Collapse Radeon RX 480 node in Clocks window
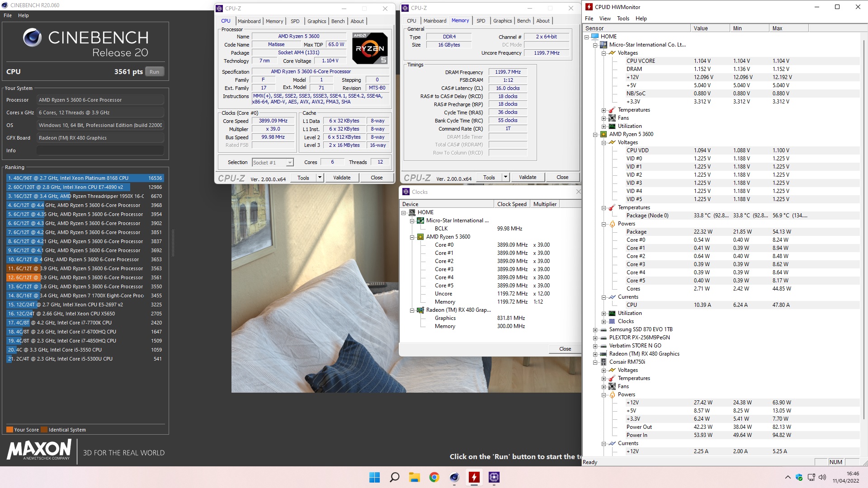The image size is (868, 488). tap(412, 310)
